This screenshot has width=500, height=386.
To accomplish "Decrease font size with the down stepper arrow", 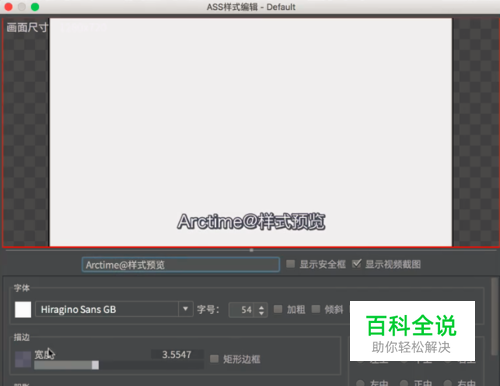I will (262, 313).
